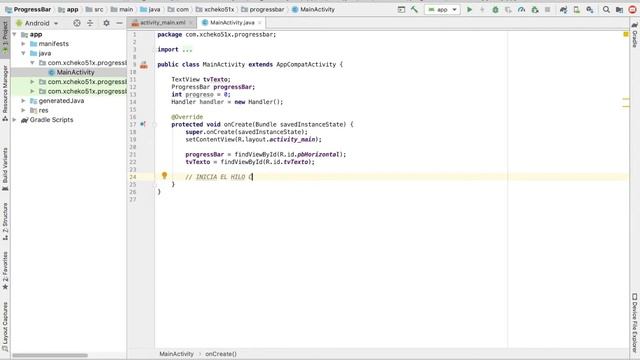The height and width of the screenshot is (360, 640).
Task: Click scroll from source target icon
Action: (77, 23)
